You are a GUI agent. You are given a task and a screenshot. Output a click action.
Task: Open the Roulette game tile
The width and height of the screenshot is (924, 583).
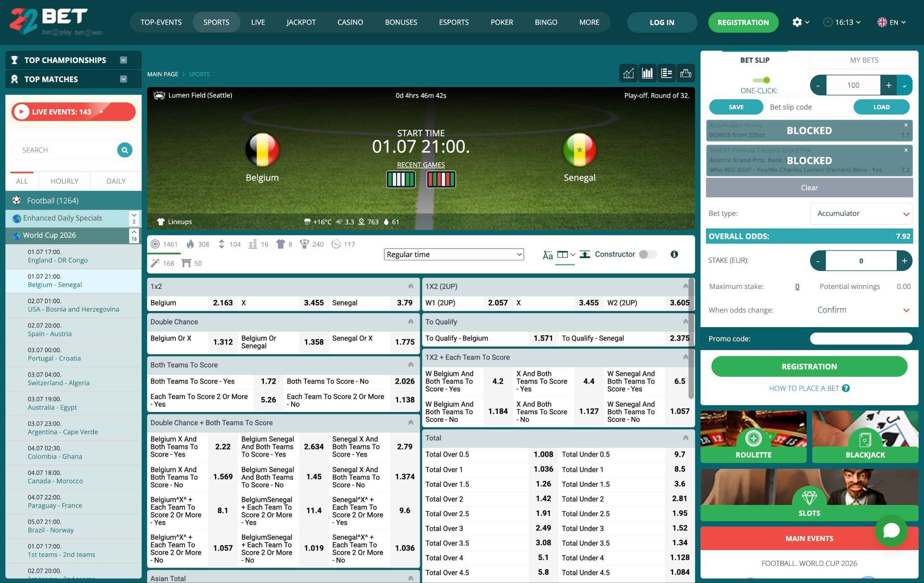point(753,436)
